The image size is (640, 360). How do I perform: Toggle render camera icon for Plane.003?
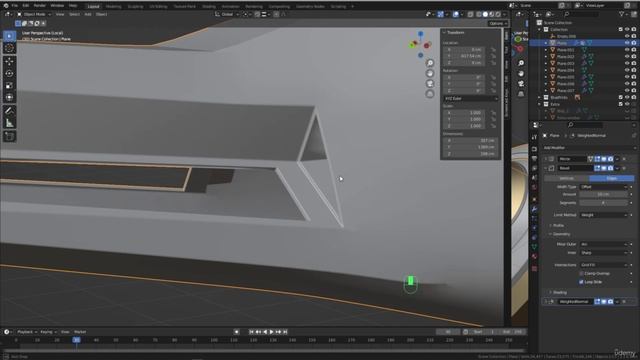point(633,63)
